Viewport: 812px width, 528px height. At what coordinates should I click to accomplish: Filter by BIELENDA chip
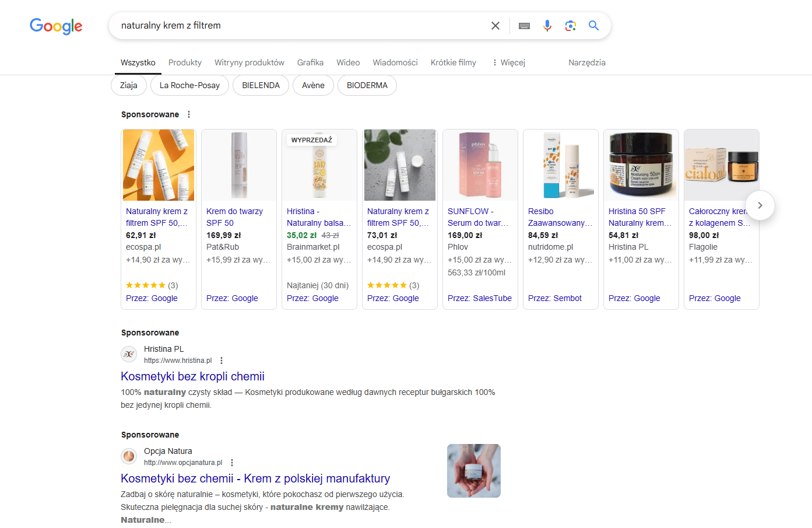click(261, 85)
